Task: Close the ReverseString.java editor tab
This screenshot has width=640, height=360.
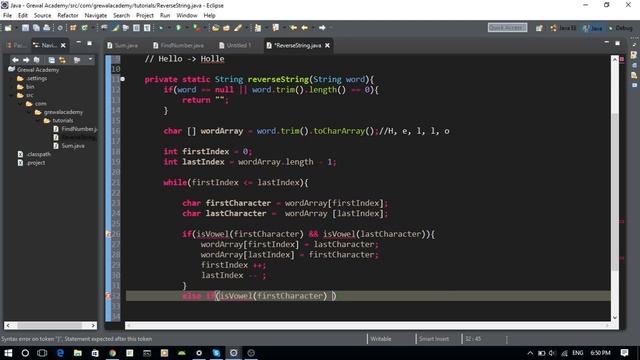Action: (x=327, y=45)
